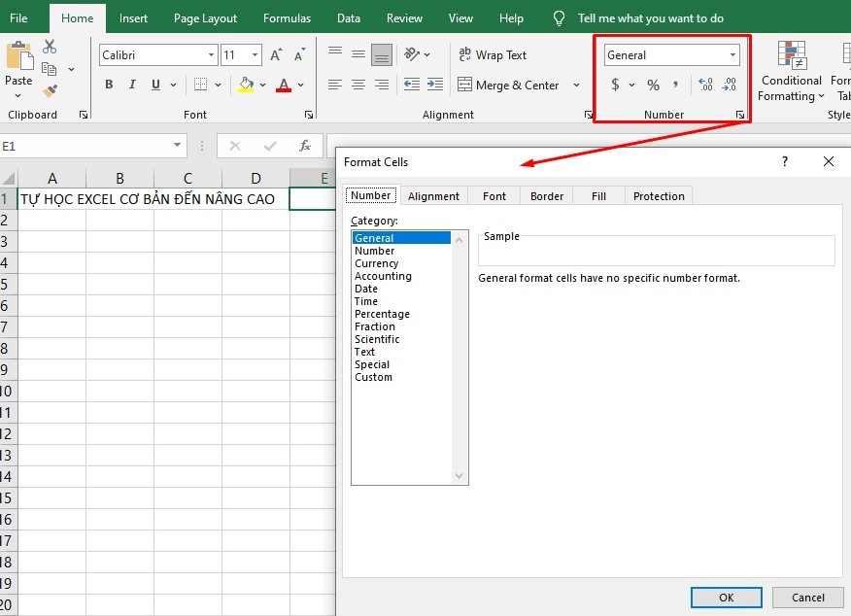Image resolution: width=851 pixels, height=616 pixels.
Task: Switch to the Alignment tab in dialog
Action: coord(433,196)
